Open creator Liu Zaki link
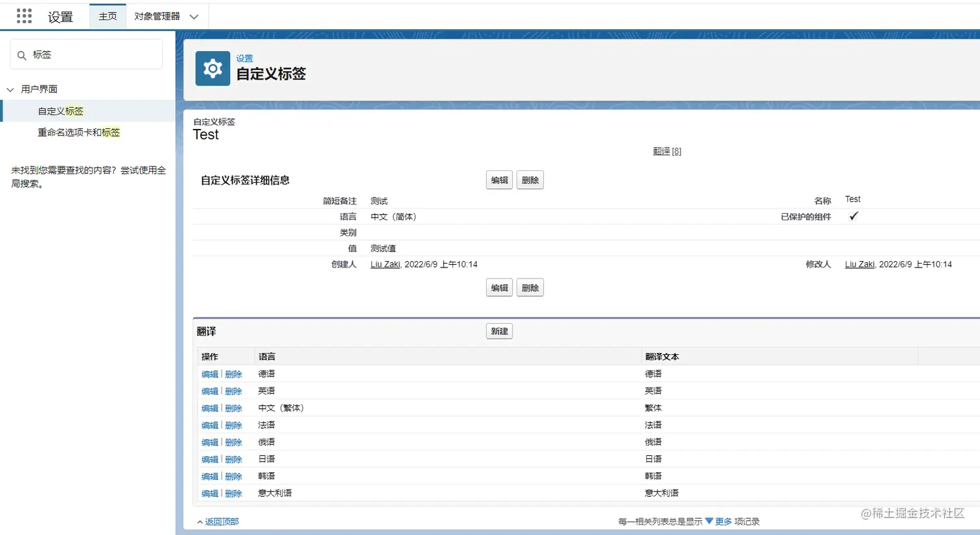 coord(385,264)
